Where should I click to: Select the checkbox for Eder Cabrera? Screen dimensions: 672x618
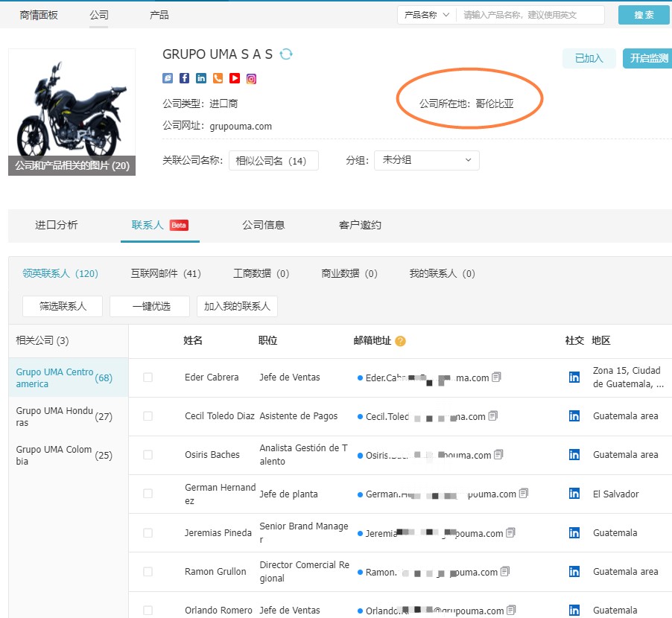tap(148, 378)
